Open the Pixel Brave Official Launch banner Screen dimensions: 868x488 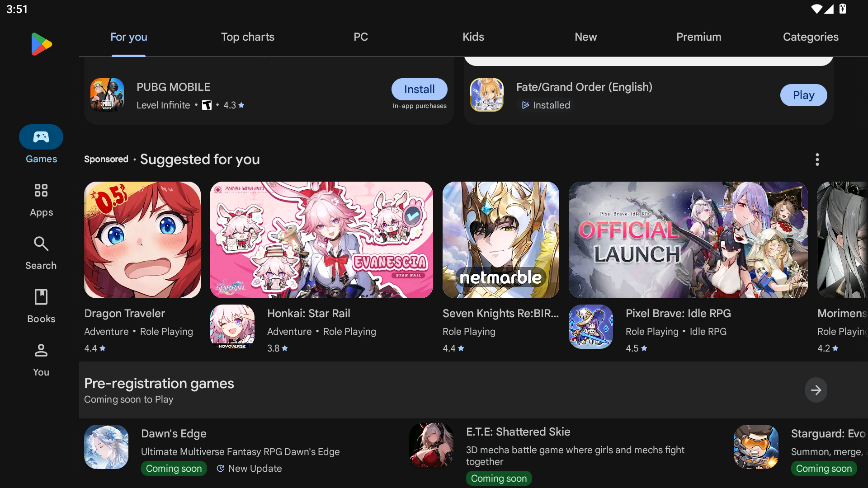pyautogui.click(x=688, y=240)
